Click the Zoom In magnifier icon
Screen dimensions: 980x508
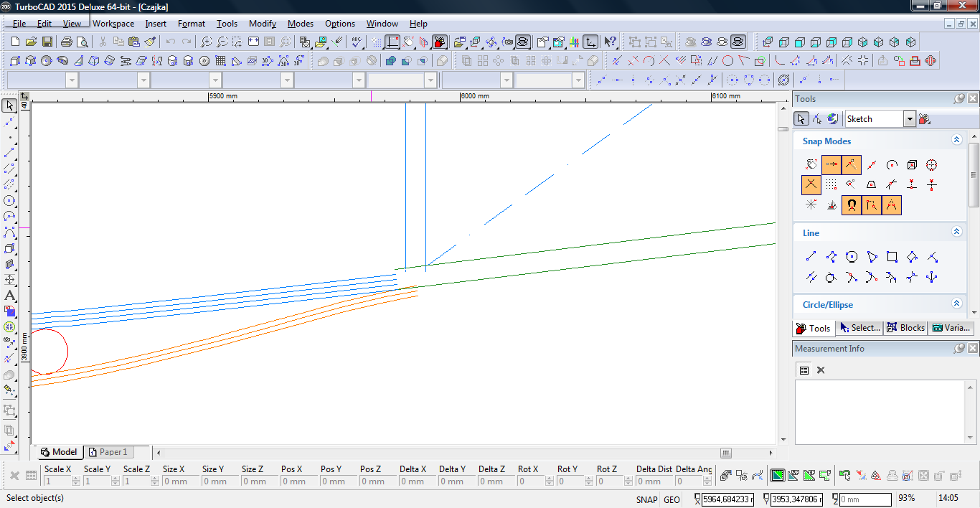[x=206, y=42]
